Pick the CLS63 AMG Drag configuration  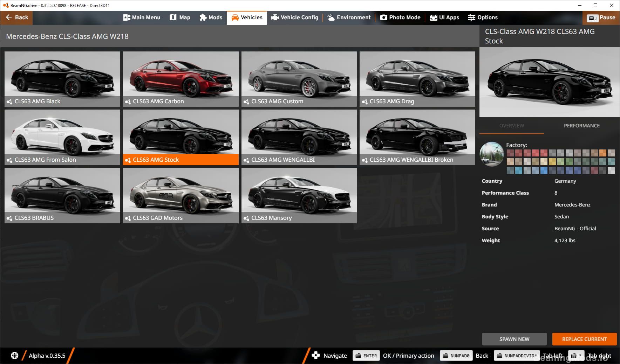pyautogui.click(x=417, y=79)
